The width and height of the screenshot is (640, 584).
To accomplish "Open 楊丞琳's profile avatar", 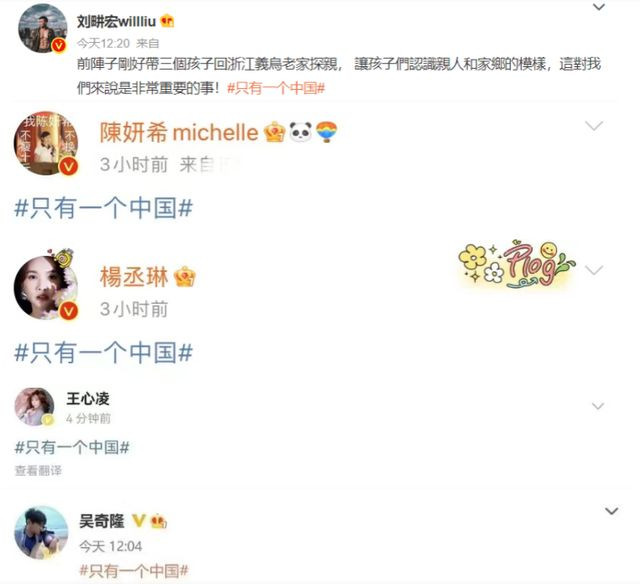I will click(46, 287).
